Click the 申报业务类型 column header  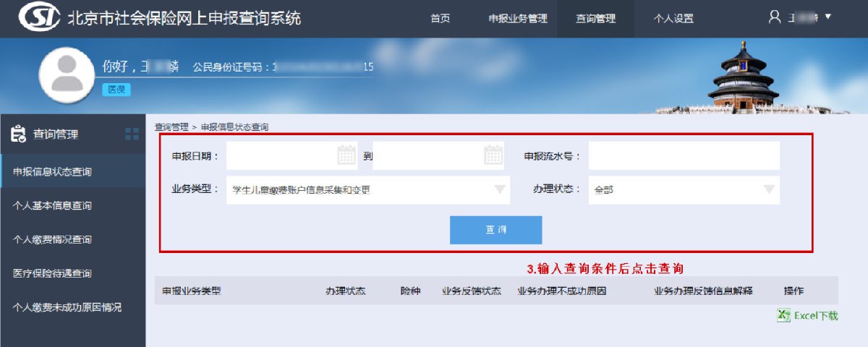click(x=191, y=291)
